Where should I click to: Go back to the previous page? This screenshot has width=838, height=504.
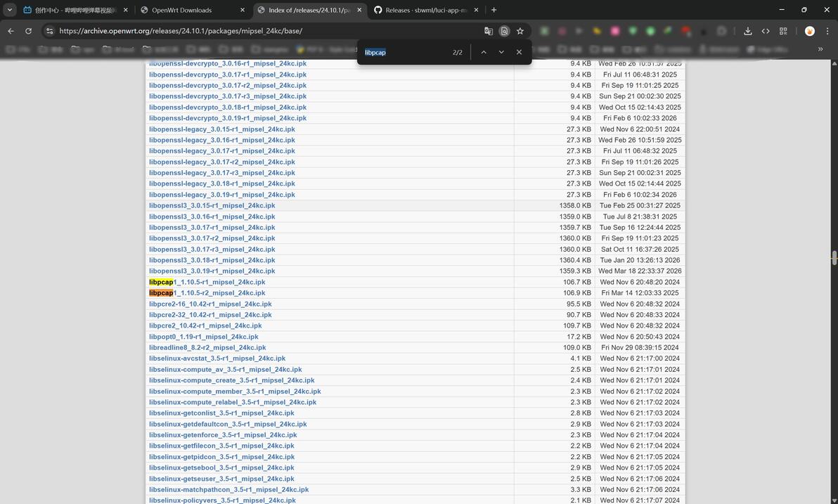tap(11, 31)
